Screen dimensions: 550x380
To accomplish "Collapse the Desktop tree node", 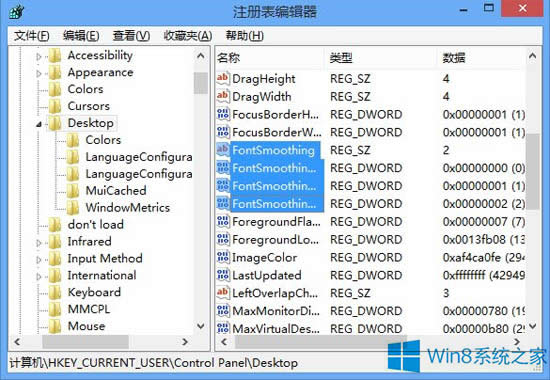I will tap(39, 124).
